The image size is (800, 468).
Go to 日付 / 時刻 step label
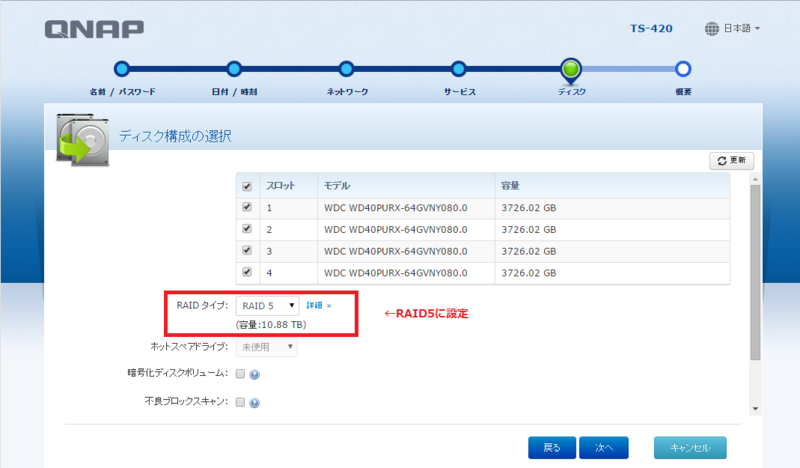[x=234, y=92]
